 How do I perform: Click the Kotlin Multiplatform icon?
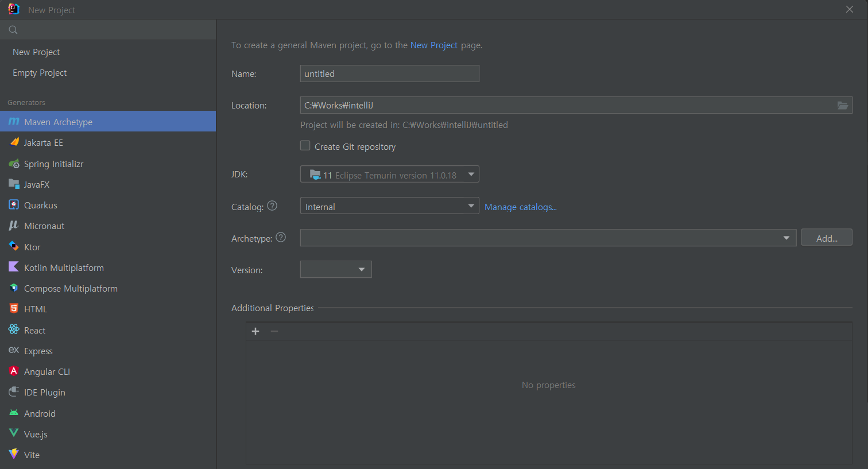pyautogui.click(x=14, y=268)
